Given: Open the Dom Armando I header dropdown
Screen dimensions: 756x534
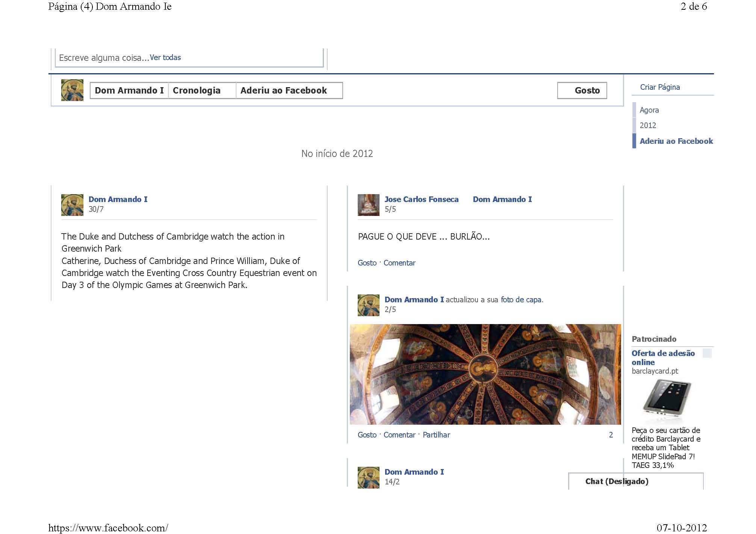Looking at the screenshot, I should [129, 91].
